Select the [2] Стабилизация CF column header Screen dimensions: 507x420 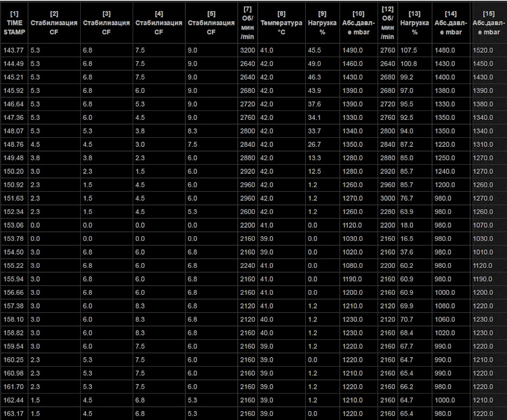54,23
